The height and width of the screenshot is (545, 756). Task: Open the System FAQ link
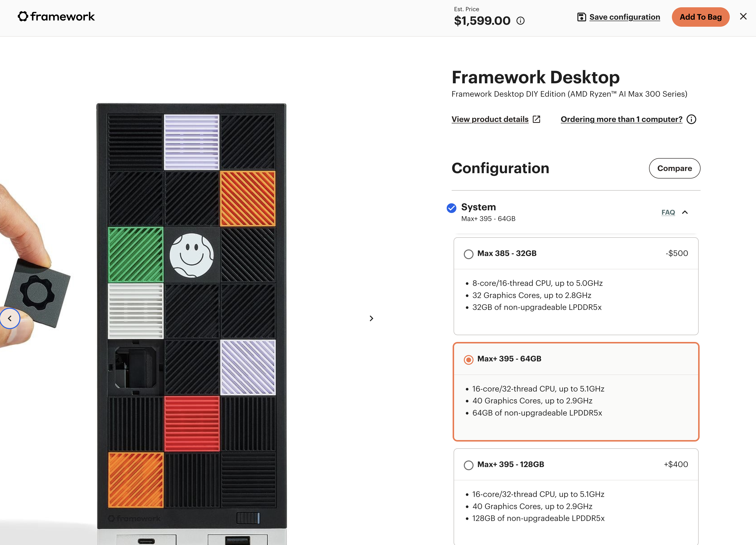(668, 212)
